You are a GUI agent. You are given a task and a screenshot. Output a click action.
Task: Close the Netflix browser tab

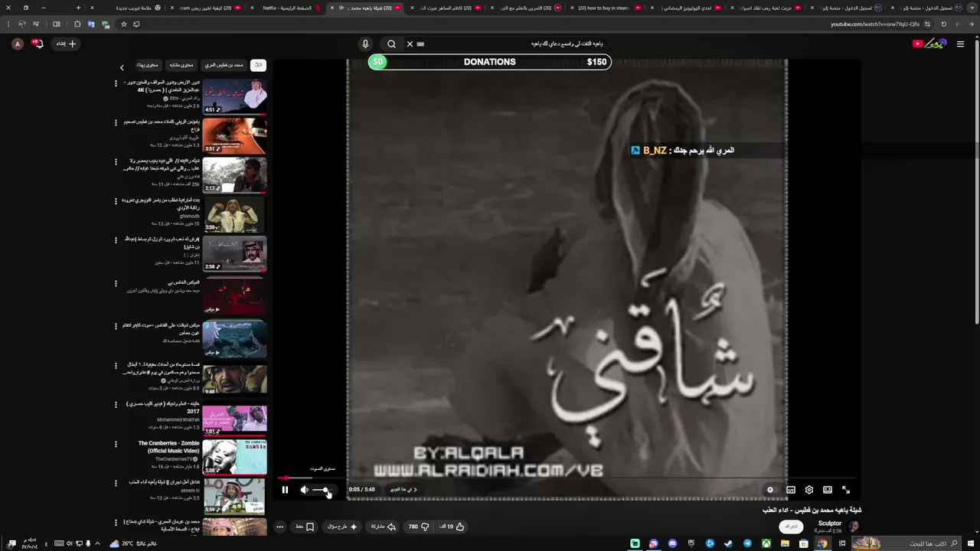click(x=253, y=8)
